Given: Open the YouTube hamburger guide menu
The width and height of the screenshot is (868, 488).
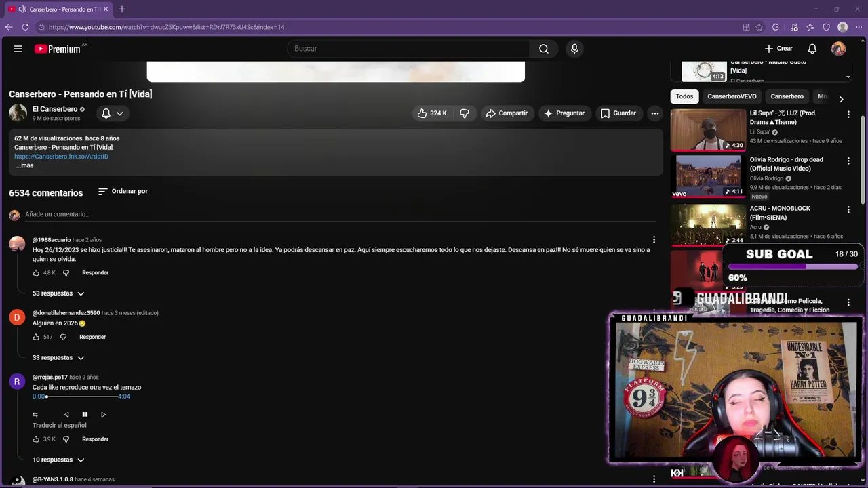Looking at the screenshot, I should [18, 49].
